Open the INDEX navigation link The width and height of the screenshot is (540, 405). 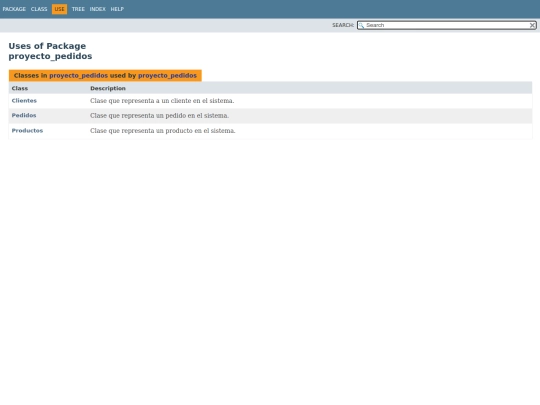point(98,9)
